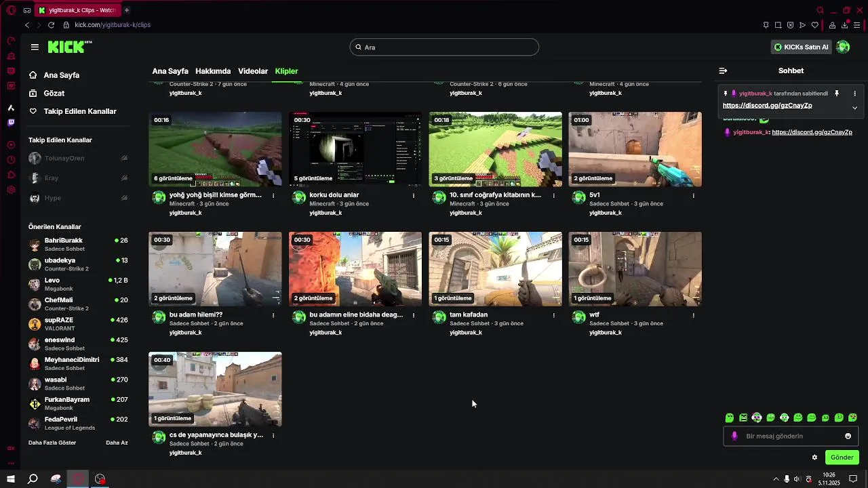The height and width of the screenshot is (488, 868).
Task: Go back in browser history
Action: point(26,24)
